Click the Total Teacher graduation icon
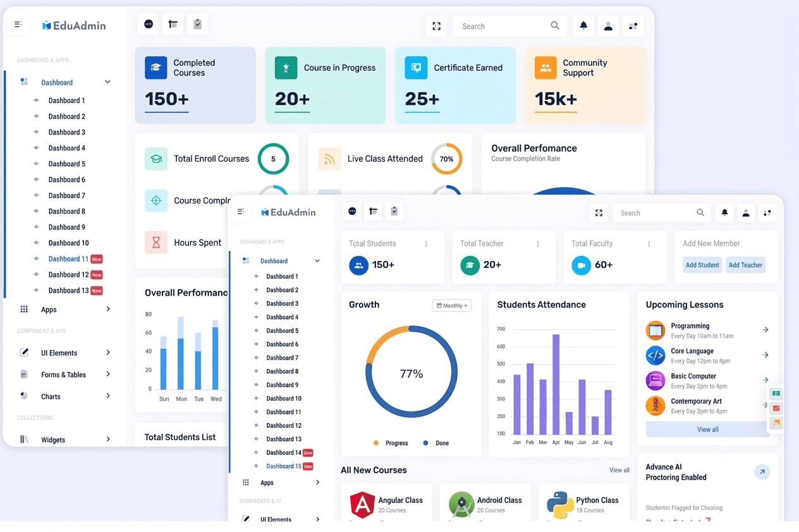The image size is (799, 532). point(470,265)
